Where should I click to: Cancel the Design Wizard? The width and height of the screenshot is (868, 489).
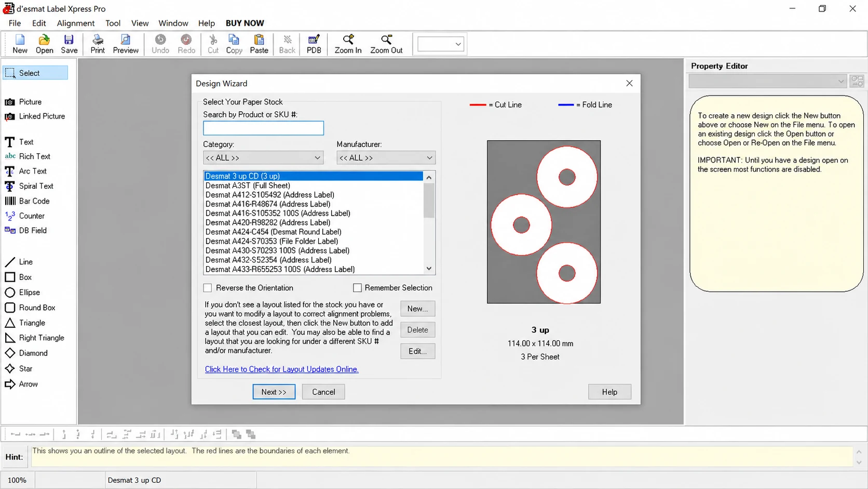323,392
